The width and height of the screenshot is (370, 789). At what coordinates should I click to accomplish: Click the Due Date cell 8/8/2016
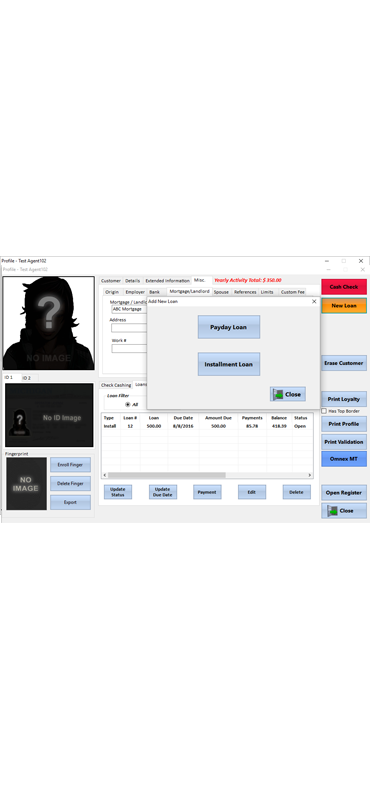click(x=183, y=426)
